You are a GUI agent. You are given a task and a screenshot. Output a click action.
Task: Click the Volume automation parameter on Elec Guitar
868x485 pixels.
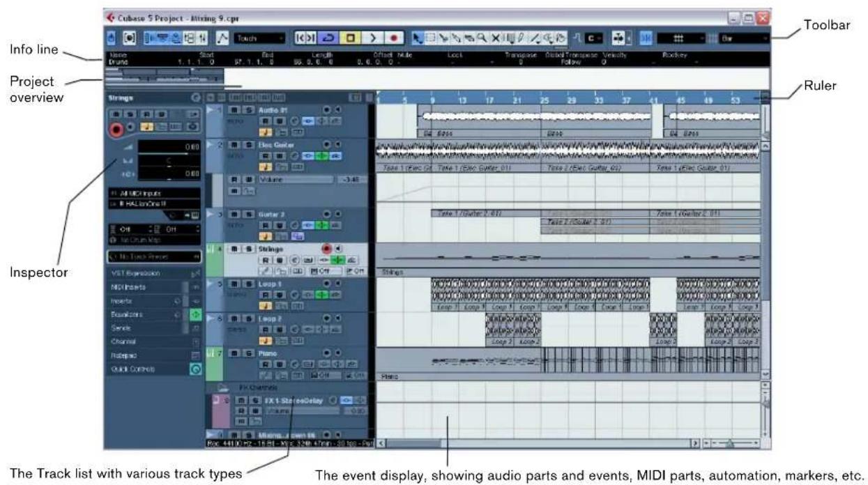(297, 179)
